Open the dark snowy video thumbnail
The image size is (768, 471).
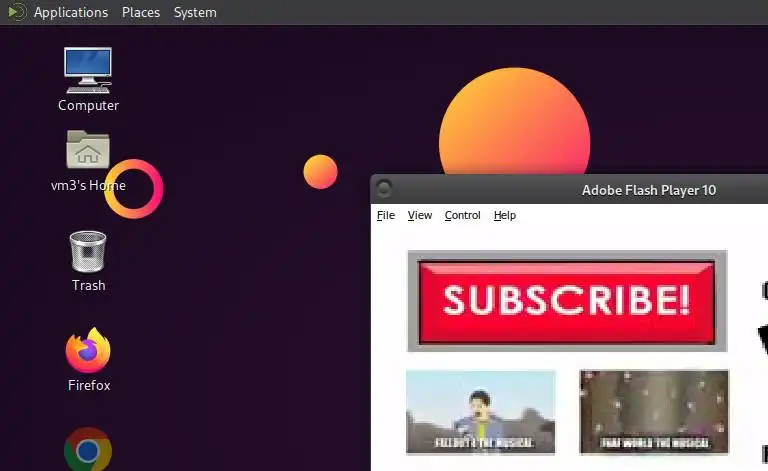(654, 412)
